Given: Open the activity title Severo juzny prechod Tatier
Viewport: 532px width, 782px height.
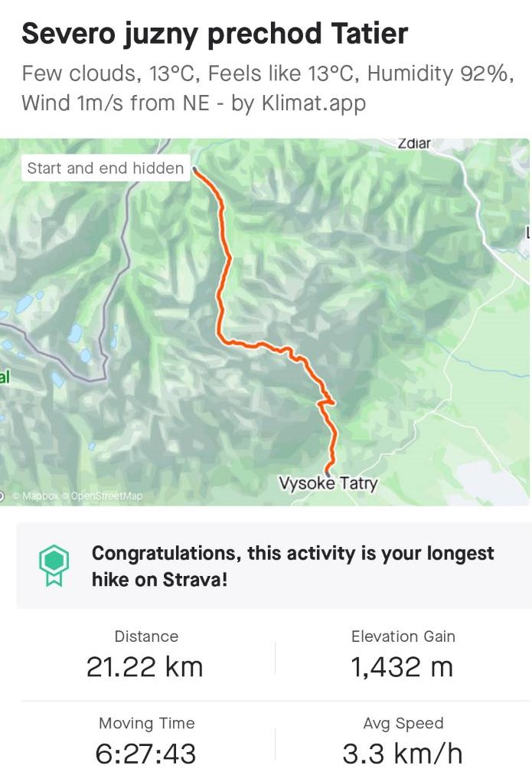Looking at the screenshot, I should point(215,34).
